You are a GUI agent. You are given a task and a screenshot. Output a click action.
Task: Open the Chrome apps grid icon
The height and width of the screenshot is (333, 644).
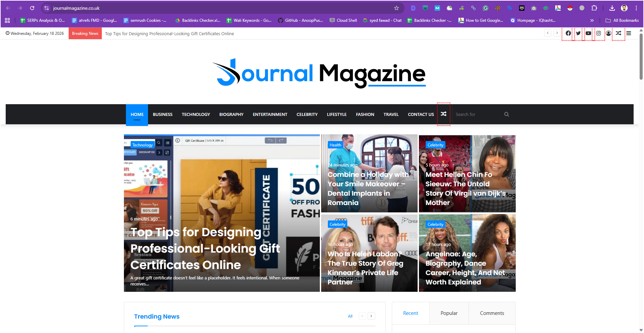pyautogui.click(x=7, y=20)
